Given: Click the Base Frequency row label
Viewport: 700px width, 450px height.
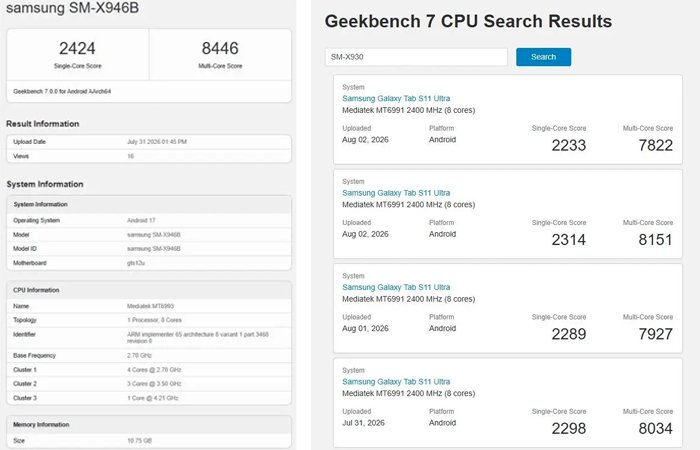Looking at the screenshot, I should tap(34, 356).
